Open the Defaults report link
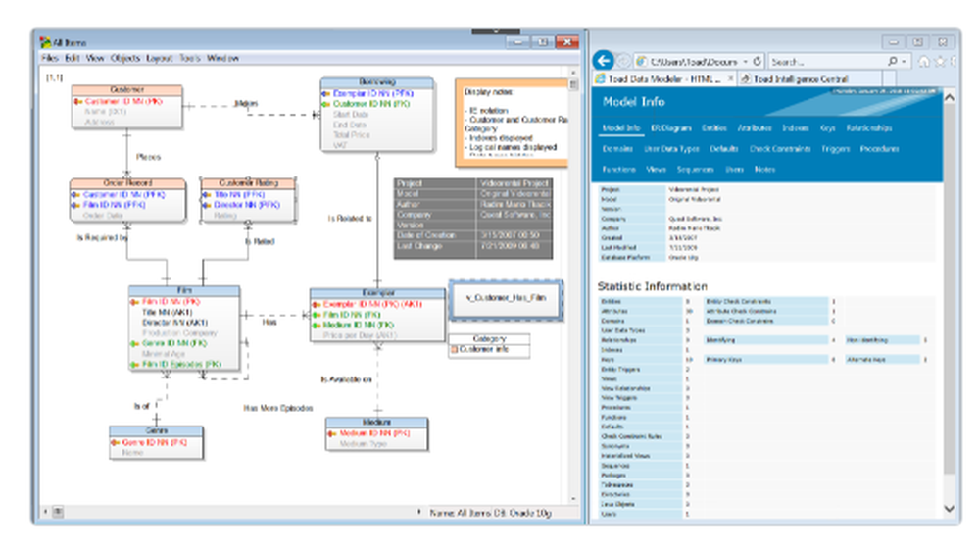980x553 pixels. [x=724, y=149]
